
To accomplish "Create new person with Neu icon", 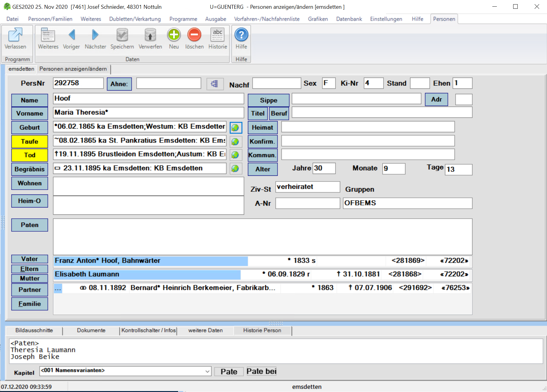I will pos(174,35).
